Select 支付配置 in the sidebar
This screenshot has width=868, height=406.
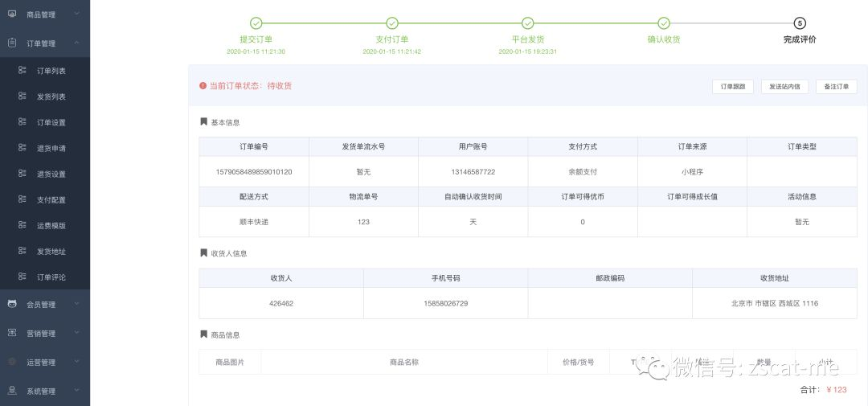tap(51, 199)
